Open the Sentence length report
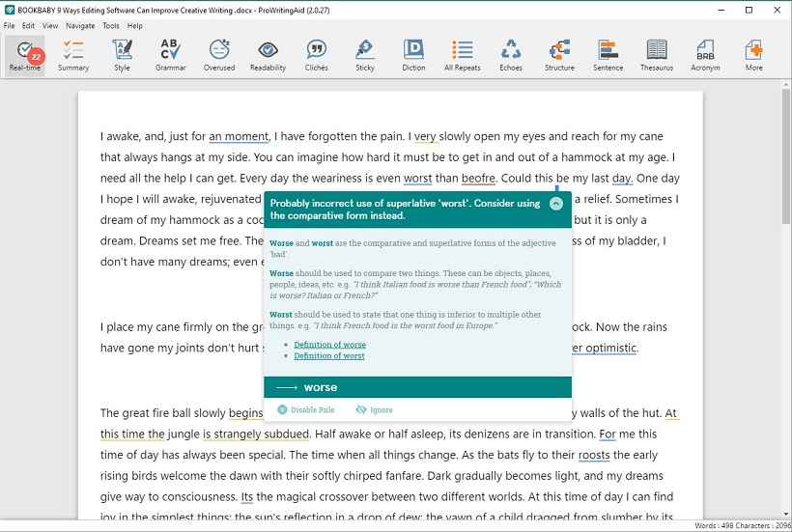Viewport: 792px width, 532px height. click(608, 56)
